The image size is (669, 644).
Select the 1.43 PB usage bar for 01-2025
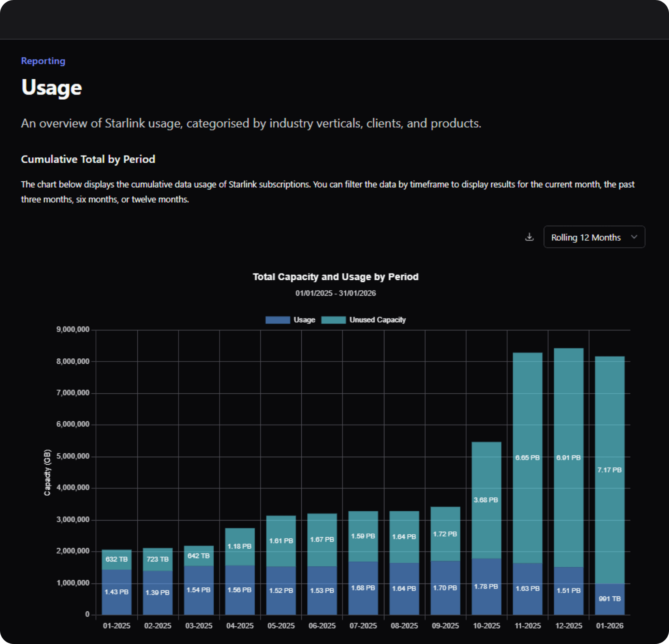tap(116, 592)
